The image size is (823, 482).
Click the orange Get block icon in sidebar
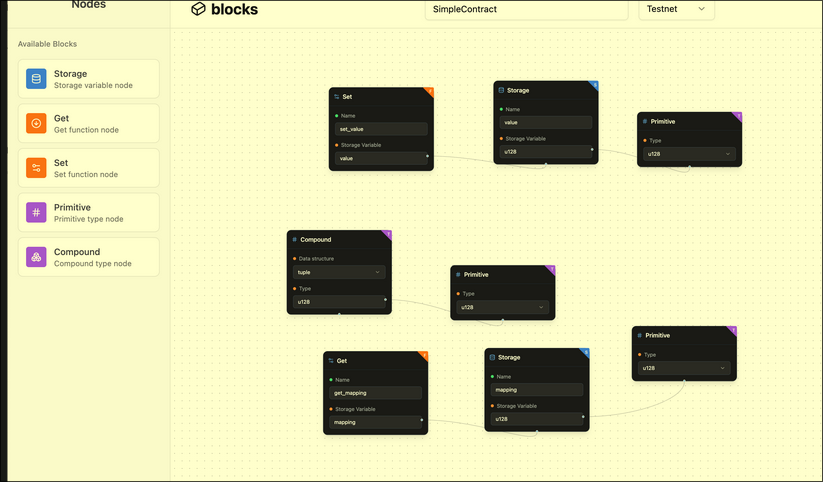point(36,124)
